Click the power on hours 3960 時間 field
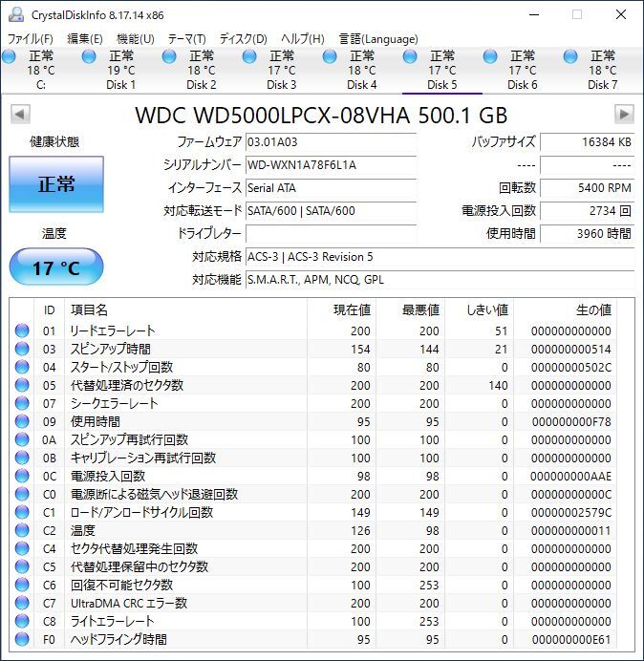The image size is (644, 661). tap(587, 233)
